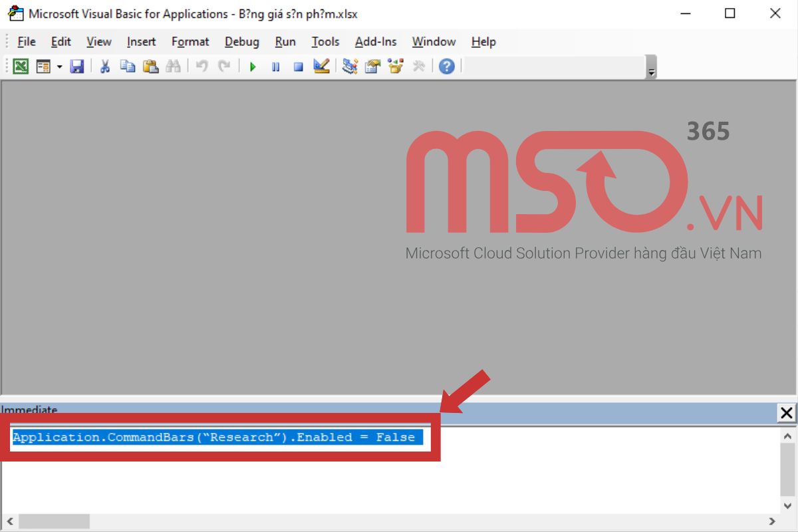
Task: Click the horizontal scrollbar right arrow
Action: click(x=771, y=521)
